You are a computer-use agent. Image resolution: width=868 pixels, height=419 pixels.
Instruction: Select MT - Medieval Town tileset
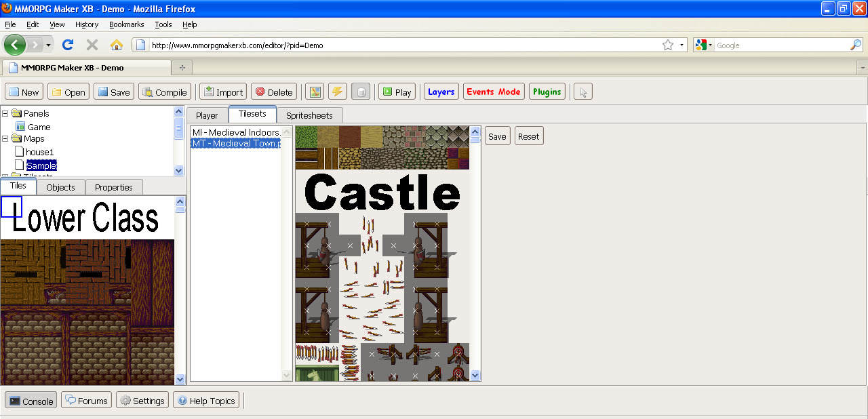pyautogui.click(x=236, y=143)
